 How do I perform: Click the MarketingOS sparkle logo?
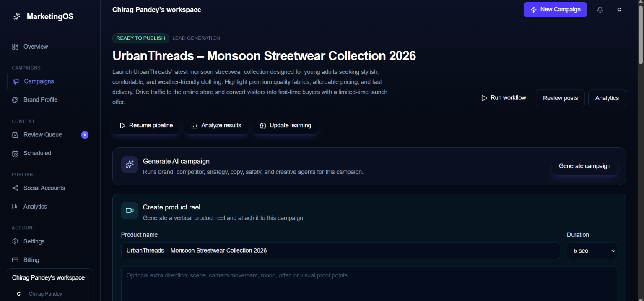point(16,17)
